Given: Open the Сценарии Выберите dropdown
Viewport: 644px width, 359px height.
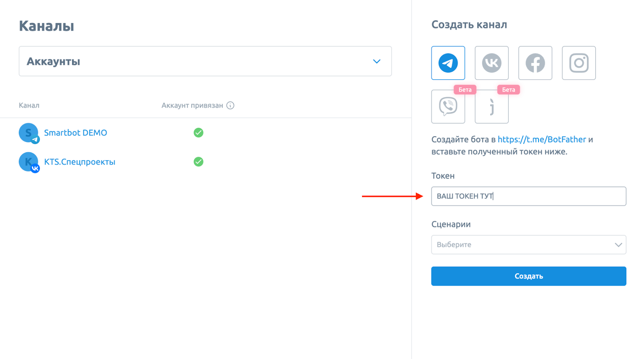Looking at the screenshot, I should pos(528,245).
